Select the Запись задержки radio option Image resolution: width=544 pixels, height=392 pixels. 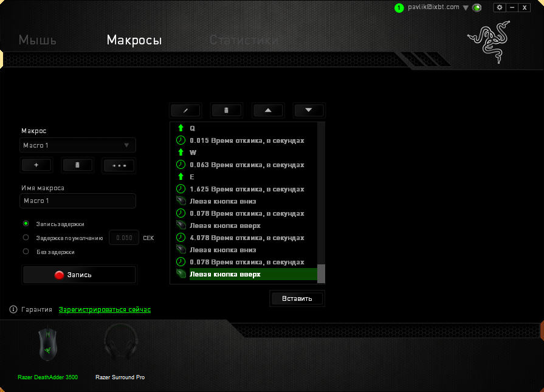pyautogui.click(x=26, y=224)
